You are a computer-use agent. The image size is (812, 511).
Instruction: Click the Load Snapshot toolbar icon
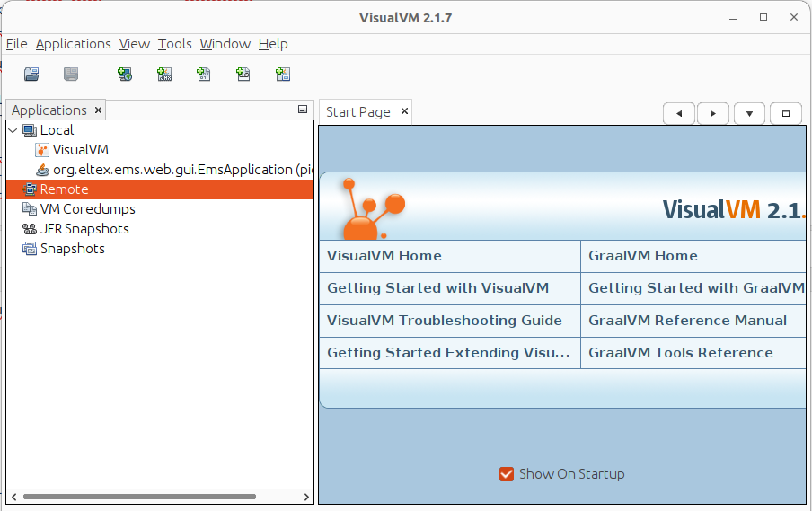coord(31,74)
